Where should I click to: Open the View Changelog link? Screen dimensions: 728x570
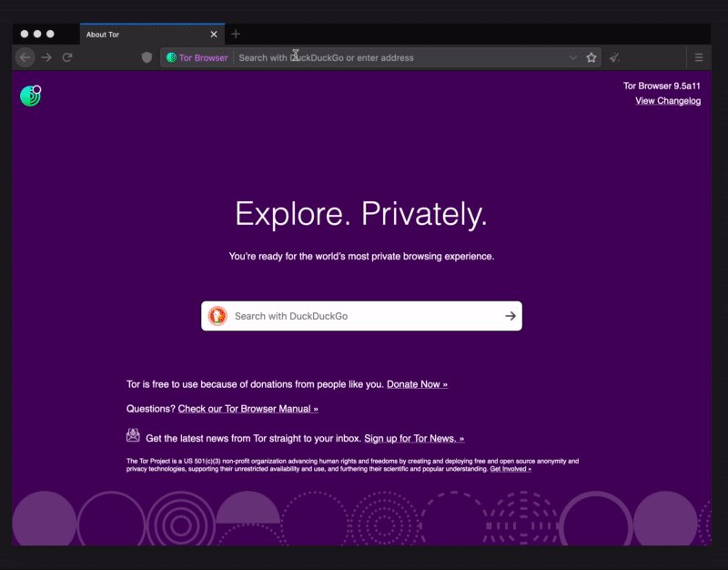click(x=668, y=101)
